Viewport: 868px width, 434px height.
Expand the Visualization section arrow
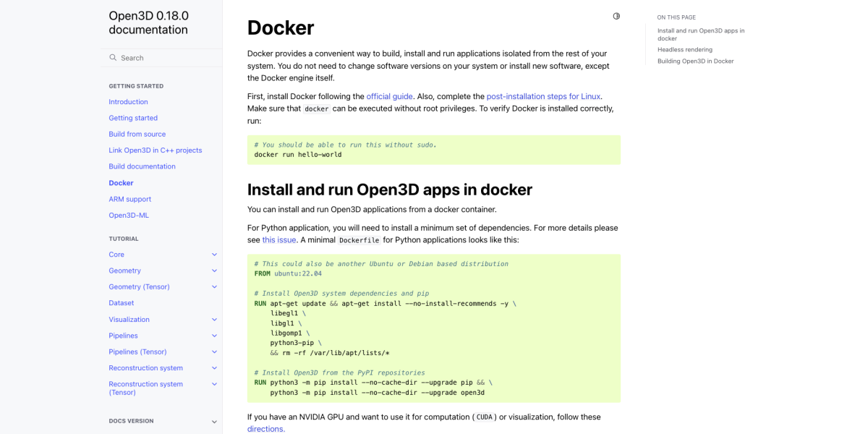(214, 320)
